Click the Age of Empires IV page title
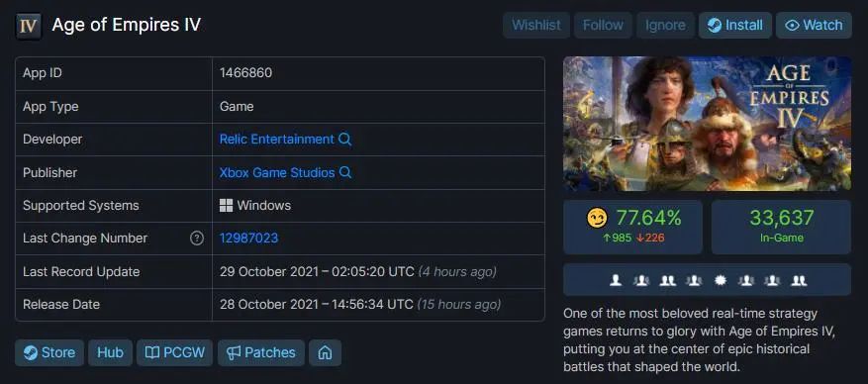The width and height of the screenshot is (868, 384). coord(127,26)
